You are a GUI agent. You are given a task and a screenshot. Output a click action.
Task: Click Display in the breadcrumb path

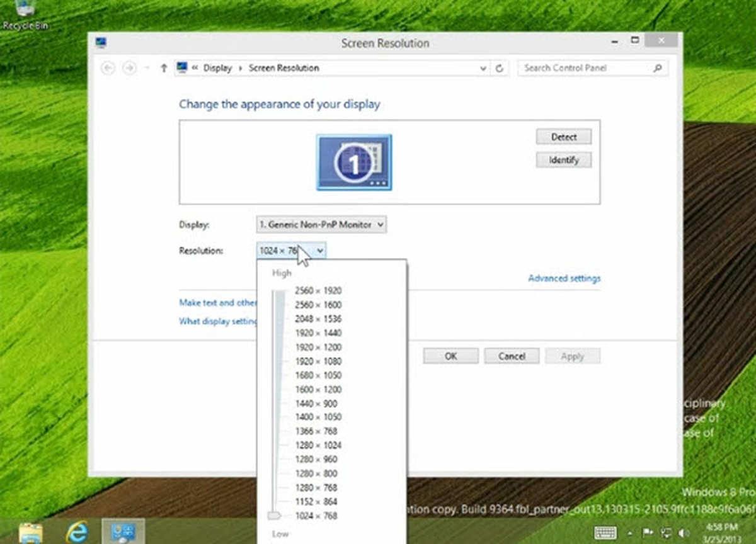(218, 68)
